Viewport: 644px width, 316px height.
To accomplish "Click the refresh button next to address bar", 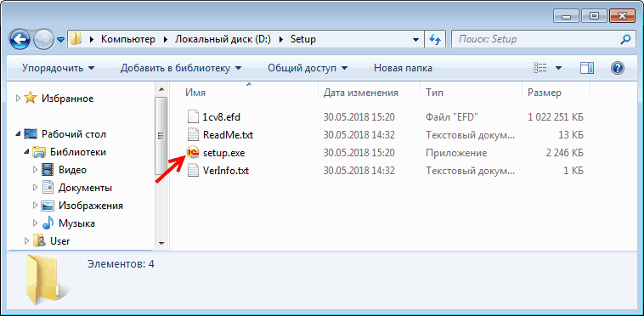I will 434,40.
